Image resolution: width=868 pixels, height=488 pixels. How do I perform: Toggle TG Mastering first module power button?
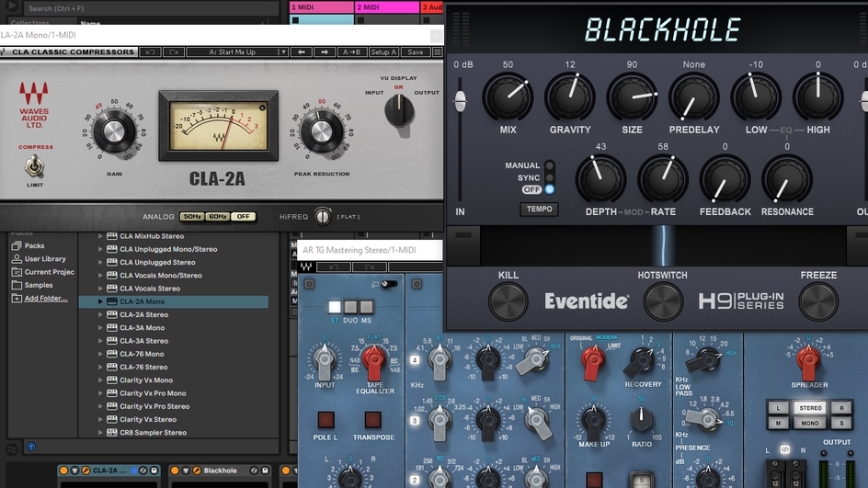[309, 284]
